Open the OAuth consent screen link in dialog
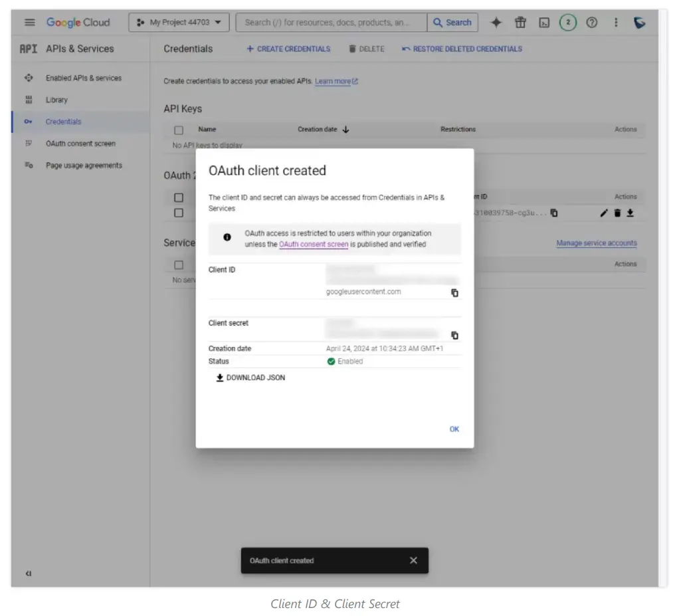This screenshot has height=616, width=675. (x=314, y=244)
